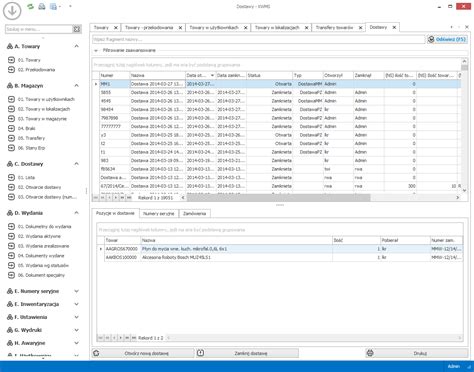
Task: Close the 'Transfery towarów' tab
Action: coord(360,28)
